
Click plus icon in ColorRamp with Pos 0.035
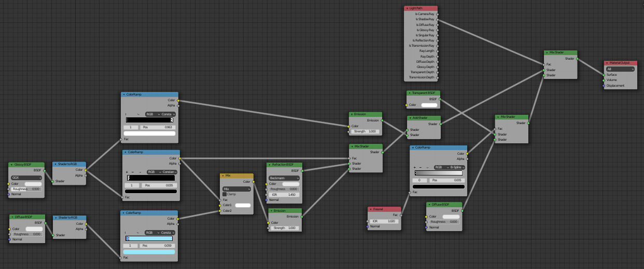127,172
